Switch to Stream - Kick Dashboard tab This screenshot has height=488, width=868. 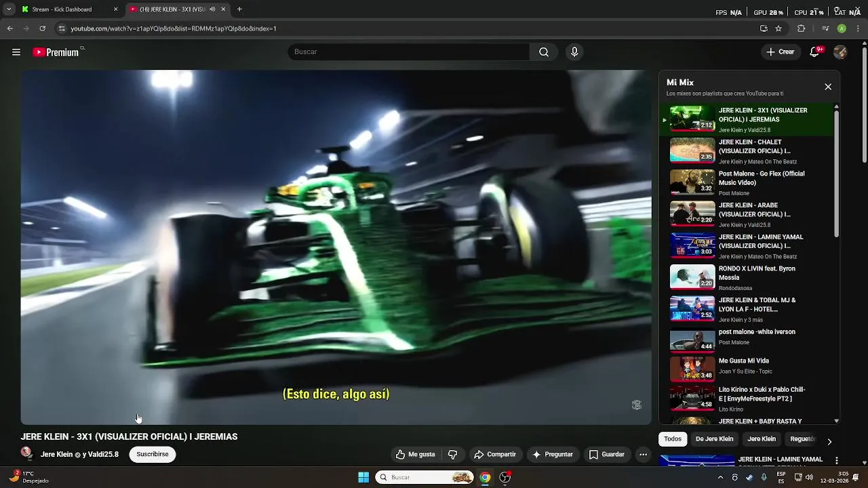62,9
